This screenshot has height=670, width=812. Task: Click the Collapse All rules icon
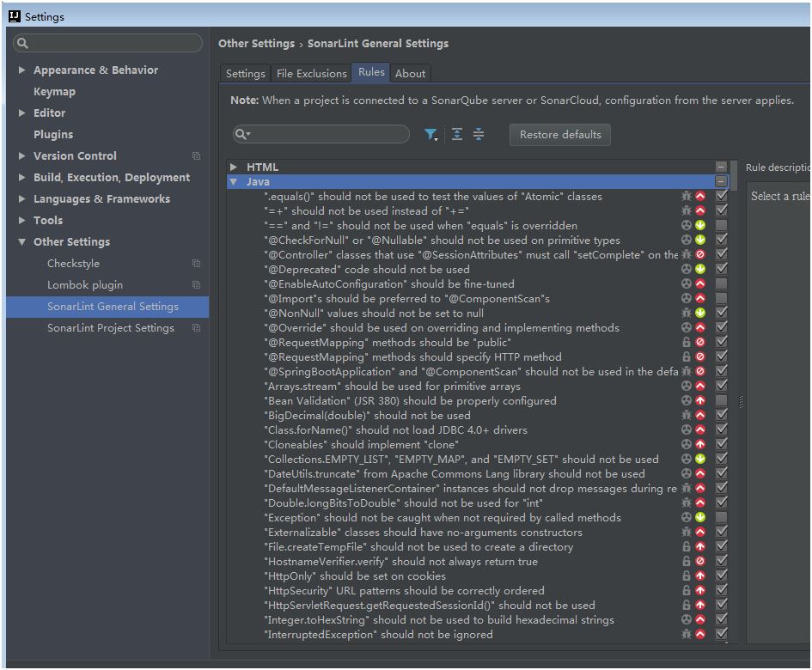coord(479,135)
